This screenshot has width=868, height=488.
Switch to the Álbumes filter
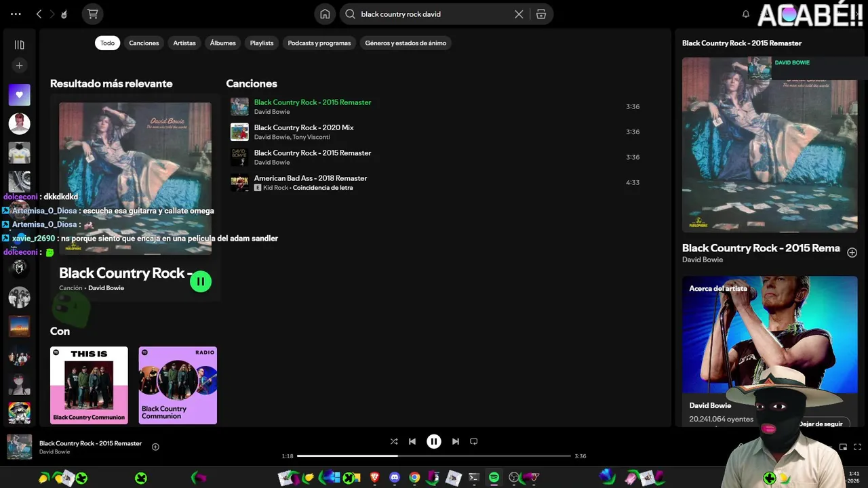point(222,43)
